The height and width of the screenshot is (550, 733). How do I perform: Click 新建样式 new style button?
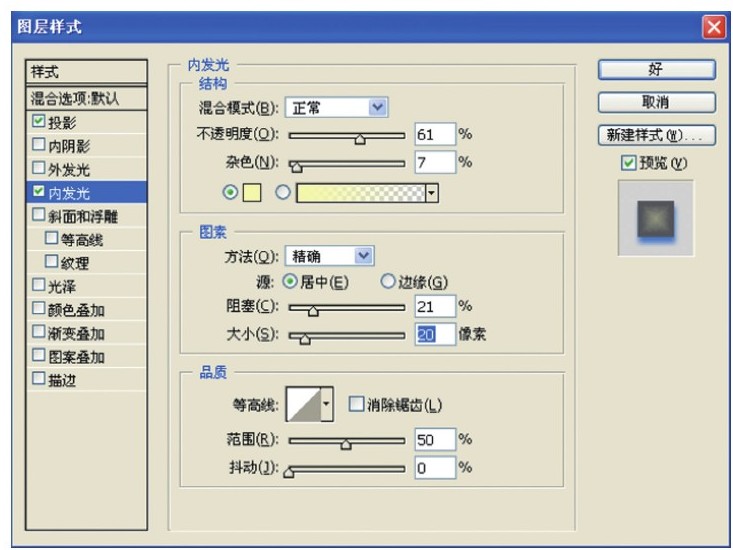[x=656, y=135]
